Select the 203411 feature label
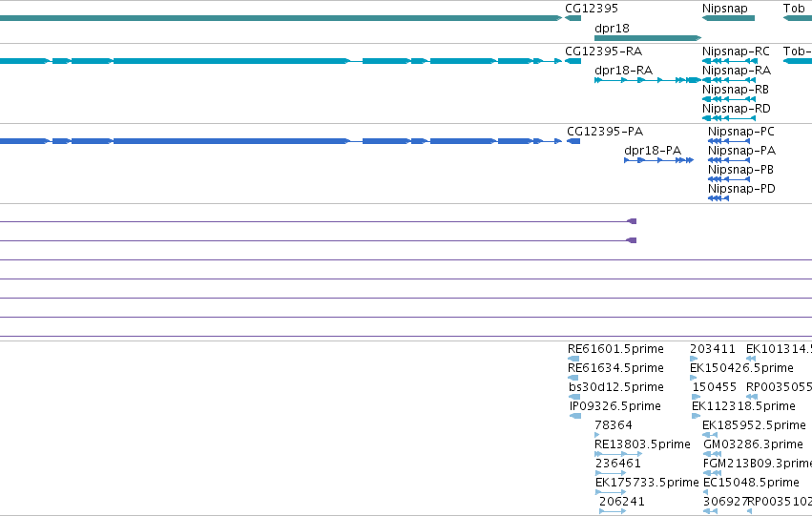Image resolution: width=812 pixels, height=516 pixels. tap(713, 349)
